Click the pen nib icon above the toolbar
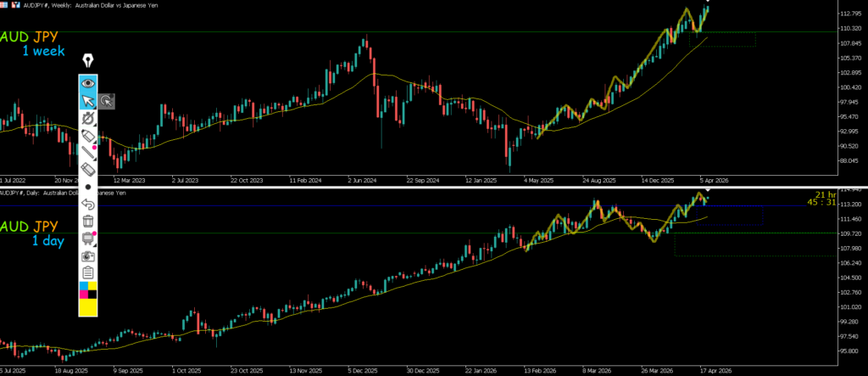The image size is (868, 376). point(88,62)
